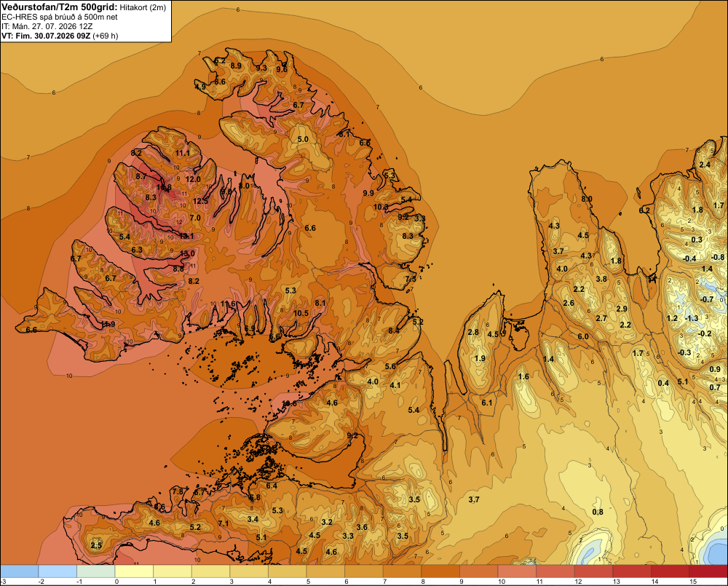The width and height of the screenshot is (728, 586).
Task: Click the legend color segment between 6 and 7
Action: click(x=363, y=571)
